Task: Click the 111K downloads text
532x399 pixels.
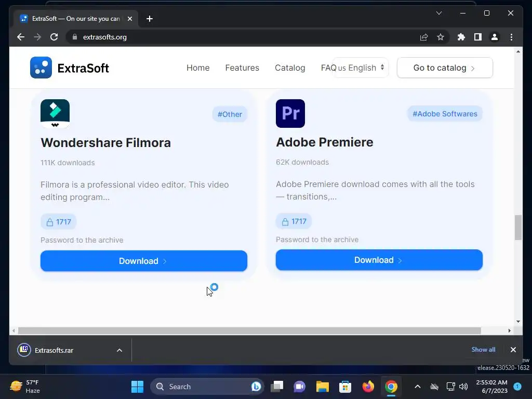Action: [x=68, y=163]
